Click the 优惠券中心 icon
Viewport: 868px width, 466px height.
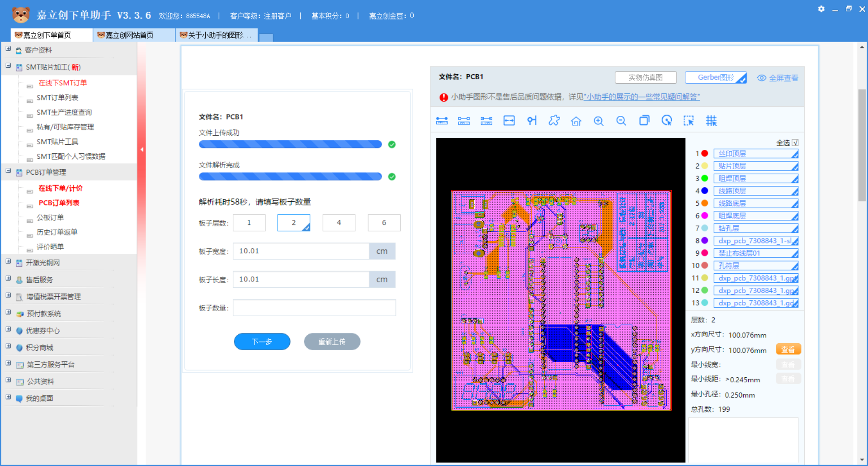tap(19, 331)
